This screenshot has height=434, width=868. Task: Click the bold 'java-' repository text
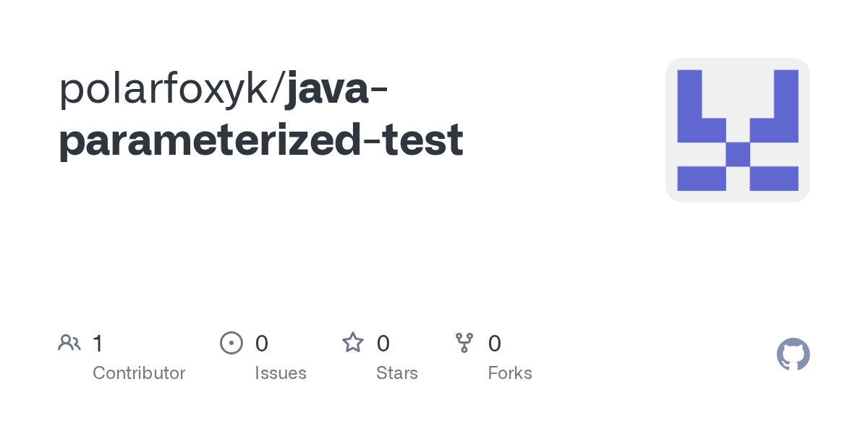tap(337, 90)
